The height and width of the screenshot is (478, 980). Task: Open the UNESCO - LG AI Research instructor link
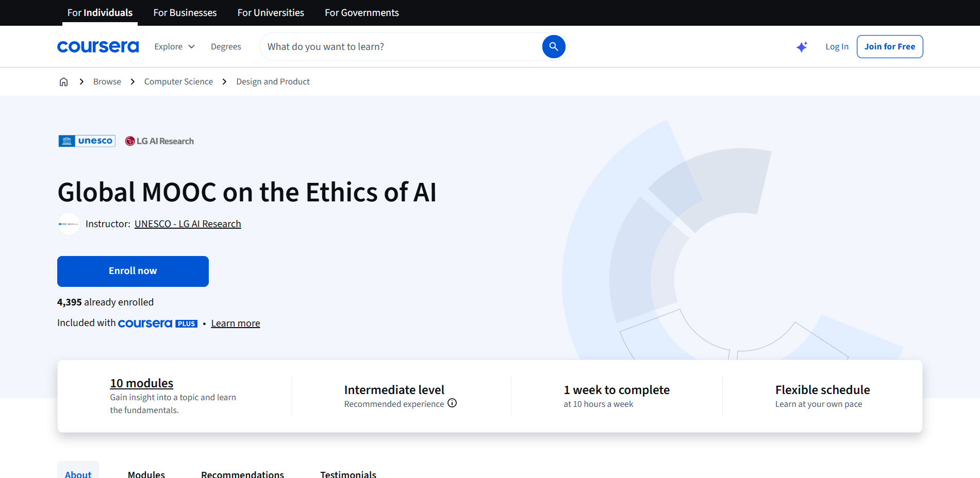click(x=188, y=224)
